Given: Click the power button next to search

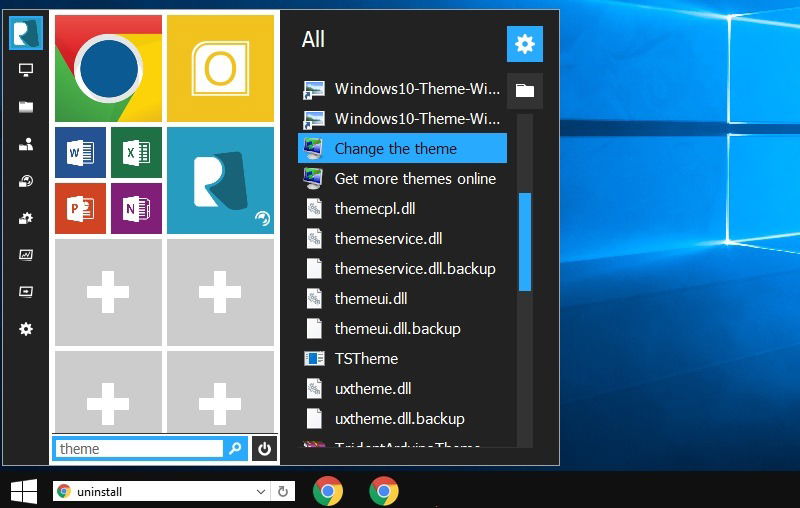Looking at the screenshot, I should point(264,448).
